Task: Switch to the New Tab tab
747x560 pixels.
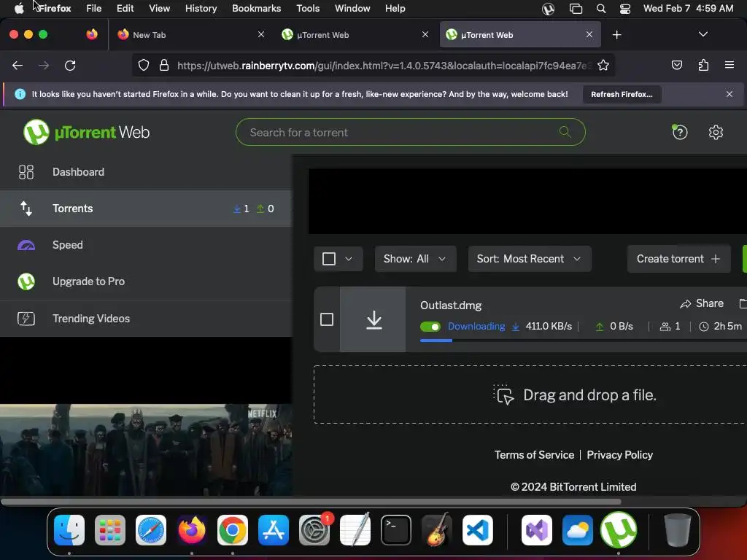Action: click(x=190, y=35)
